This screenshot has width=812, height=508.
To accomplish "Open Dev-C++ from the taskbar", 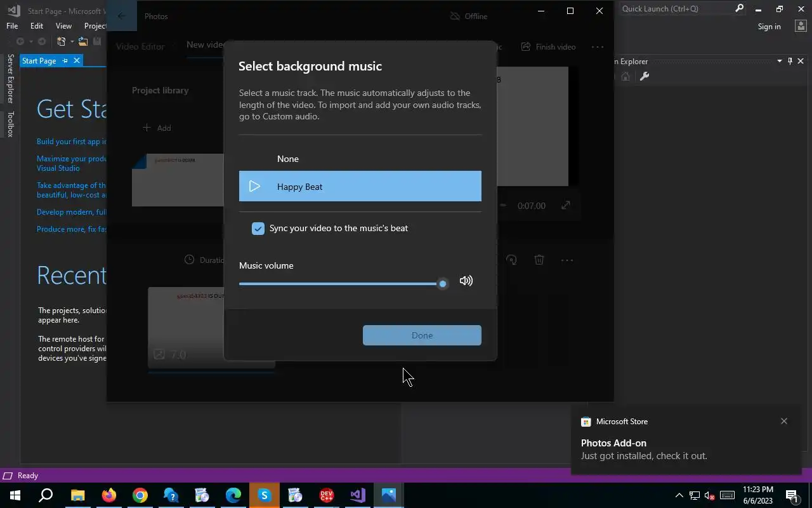I will tap(327, 495).
